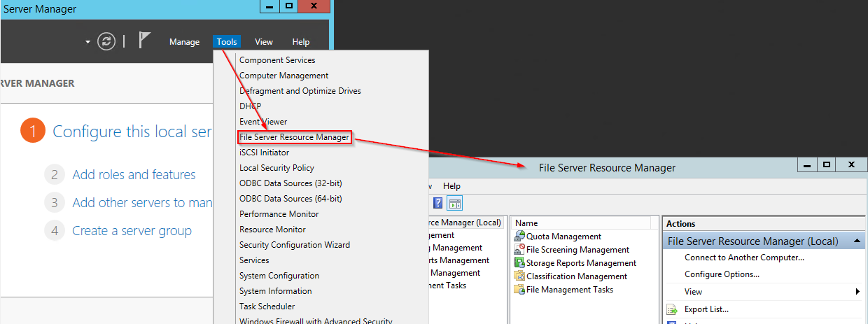
Task: Click the Server Manager refresh icon
Action: (106, 41)
